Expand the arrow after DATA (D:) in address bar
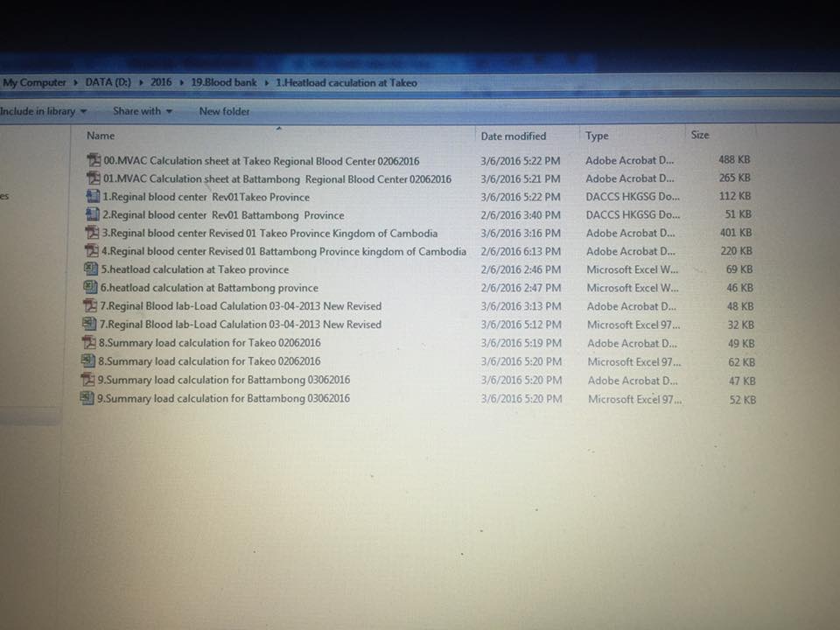The image size is (840, 630). (x=141, y=82)
